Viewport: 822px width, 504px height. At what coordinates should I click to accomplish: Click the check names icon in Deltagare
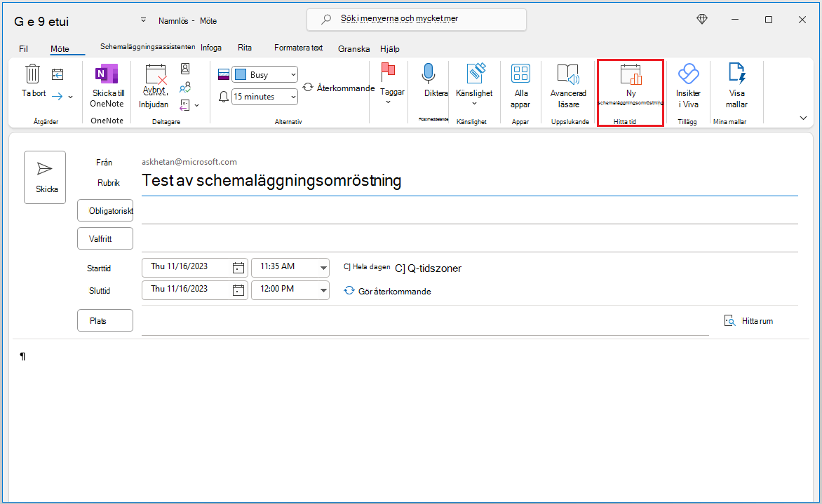point(185,87)
